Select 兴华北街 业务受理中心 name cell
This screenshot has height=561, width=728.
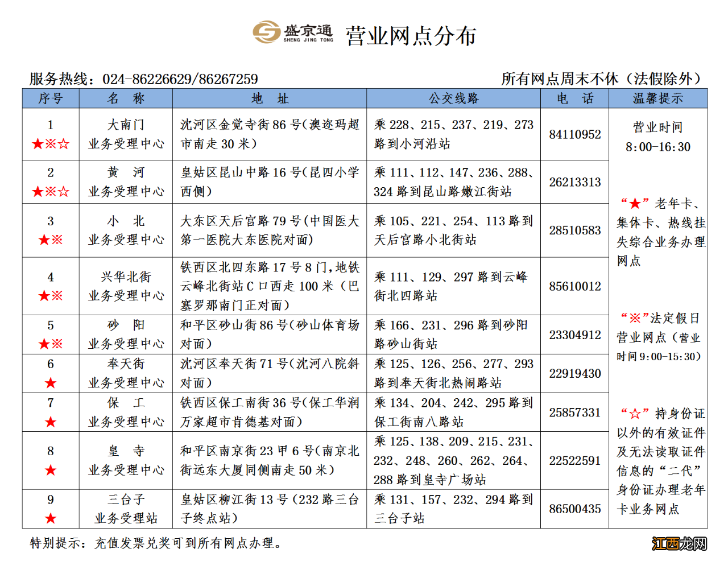point(126,286)
